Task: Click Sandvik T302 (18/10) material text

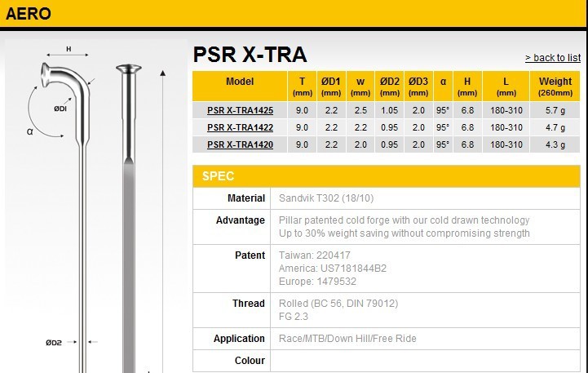Action: [326, 198]
